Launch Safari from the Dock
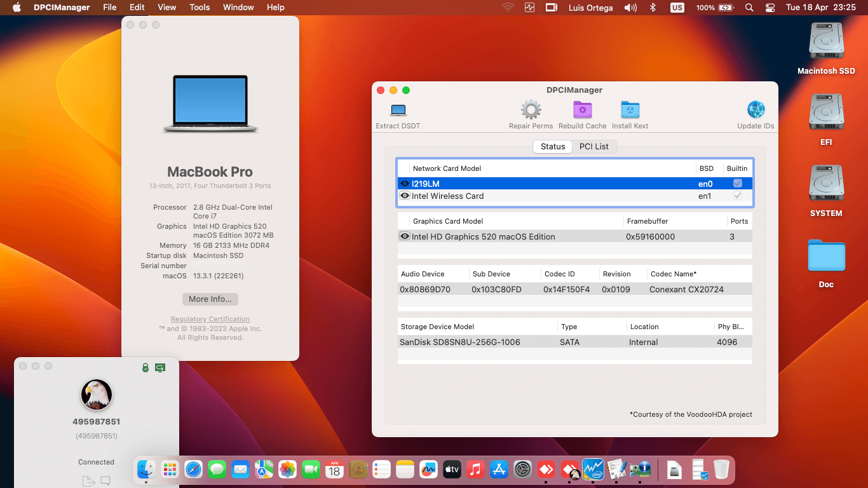The width and height of the screenshot is (868, 488). [x=194, y=470]
